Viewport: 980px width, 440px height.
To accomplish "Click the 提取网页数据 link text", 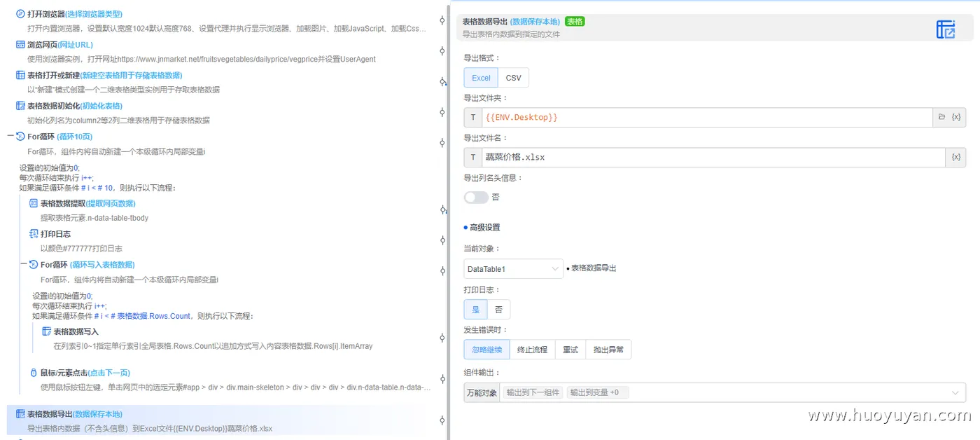I will [x=111, y=203].
